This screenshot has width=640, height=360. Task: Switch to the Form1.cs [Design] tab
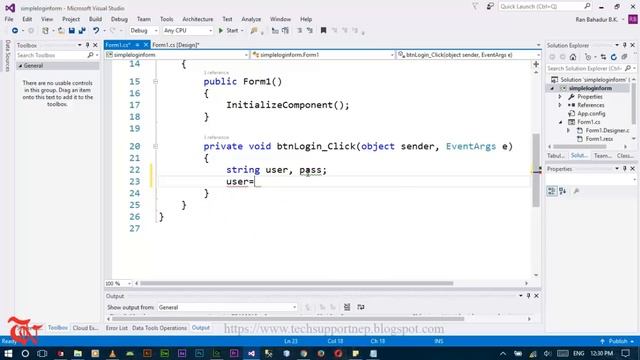176,45
